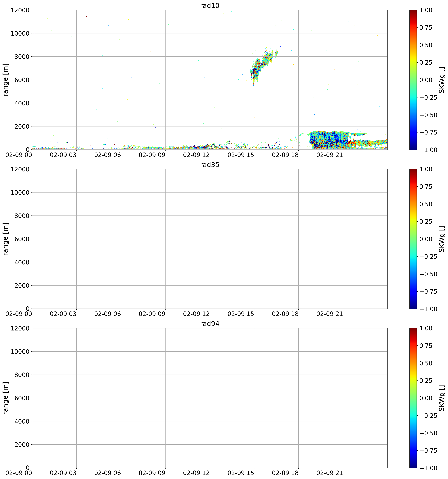448x479 pixels.
Task: Click the rad94 plot title
Action: [x=210, y=324]
